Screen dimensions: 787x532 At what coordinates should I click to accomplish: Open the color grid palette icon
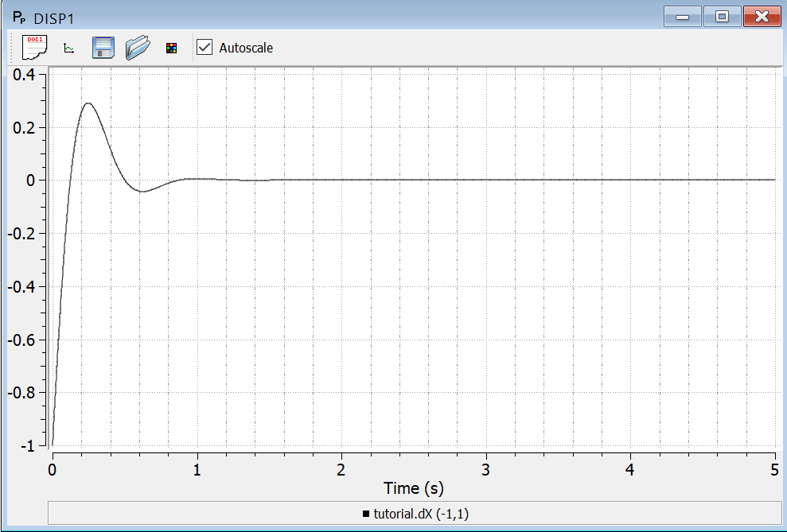[x=172, y=49]
